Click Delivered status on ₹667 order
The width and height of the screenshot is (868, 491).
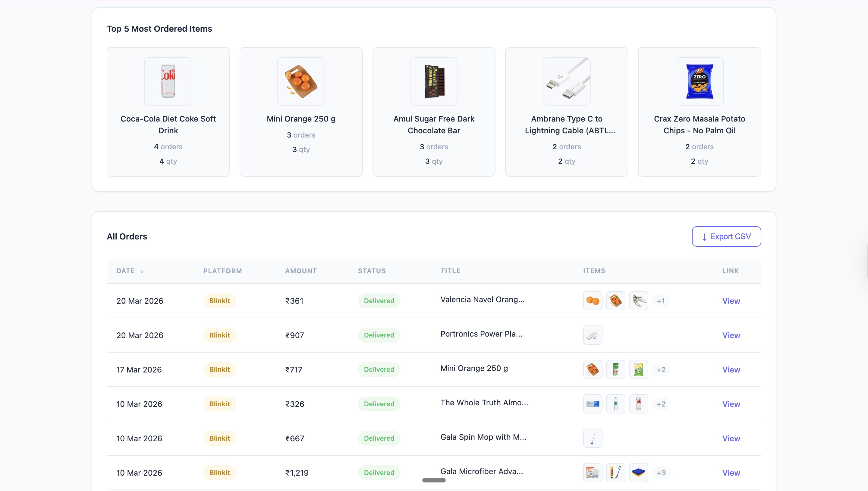(379, 439)
